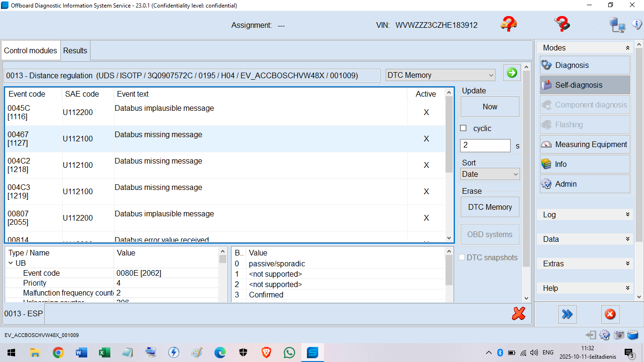Open the DTC Memory function dropdown
This screenshot has width=644, height=362.
click(440, 75)
